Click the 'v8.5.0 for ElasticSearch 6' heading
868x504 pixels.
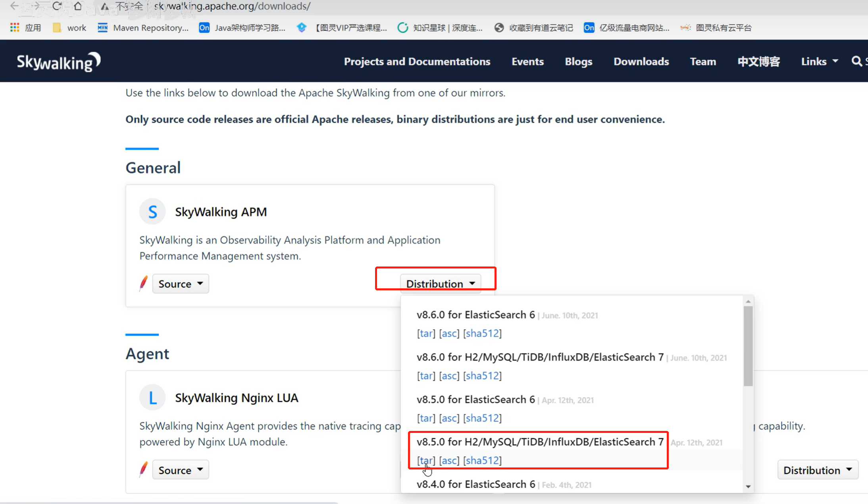pos(476,399)
